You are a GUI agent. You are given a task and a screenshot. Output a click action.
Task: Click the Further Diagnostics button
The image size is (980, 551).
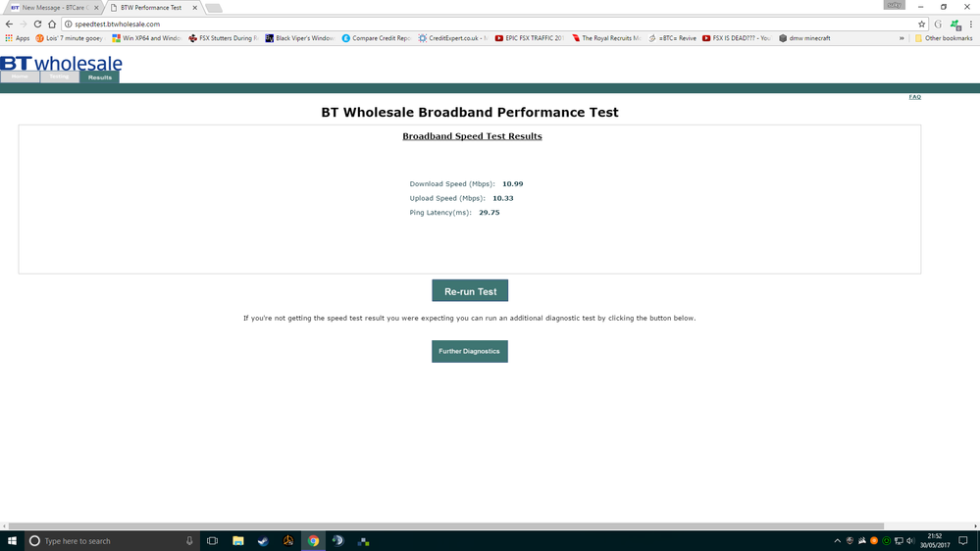pos(469,351)
